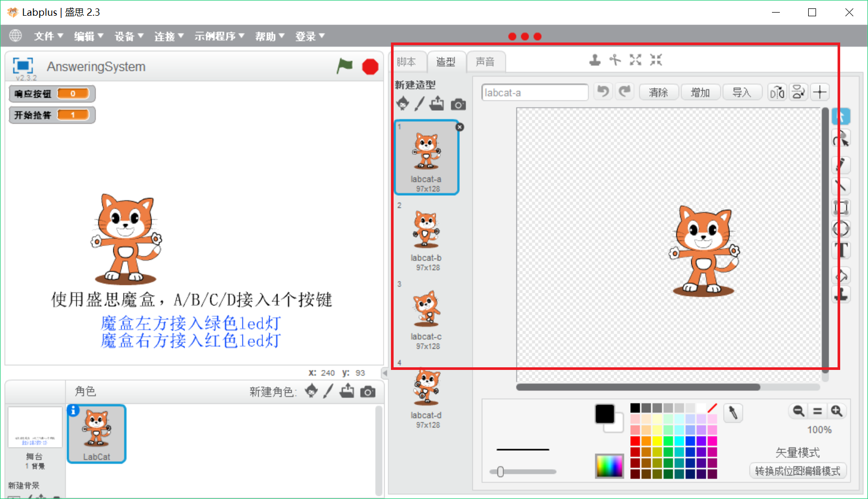Viewport: 868px width, 499px height.
Task: Open the 示例程序 dropdown
Action: (219, 36)
